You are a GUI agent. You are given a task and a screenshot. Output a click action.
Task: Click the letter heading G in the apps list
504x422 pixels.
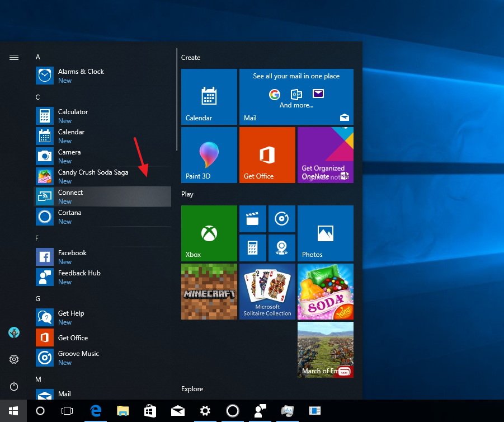(37, 298)
